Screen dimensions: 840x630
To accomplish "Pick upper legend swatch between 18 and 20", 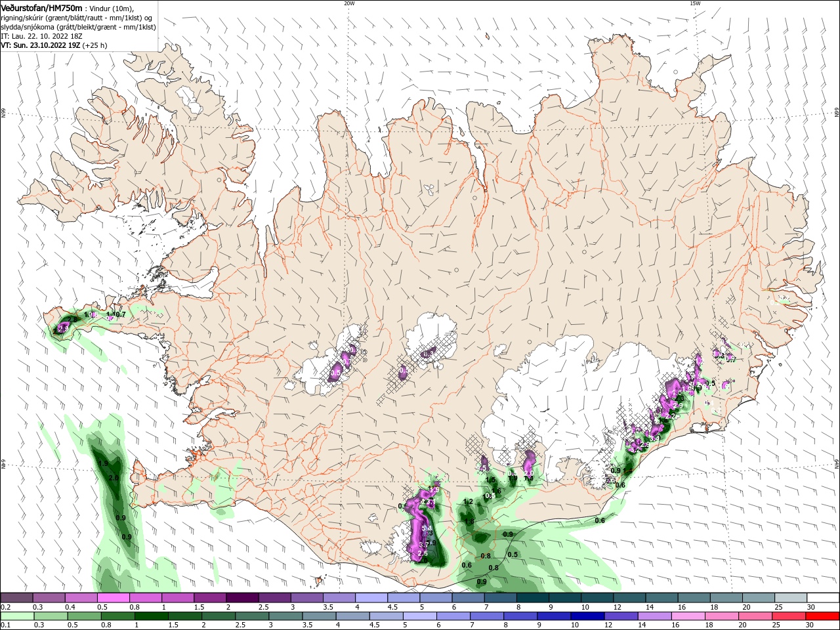I will click(725, 598).
